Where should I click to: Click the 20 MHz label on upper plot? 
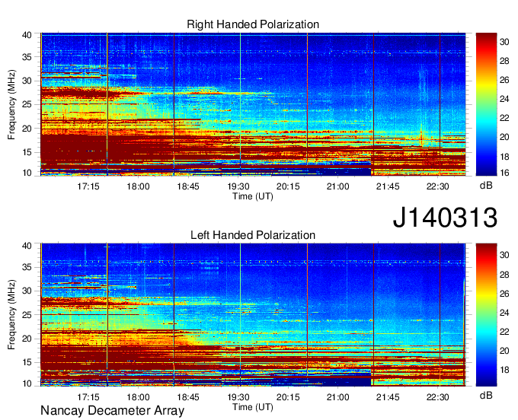coord(27,129)
